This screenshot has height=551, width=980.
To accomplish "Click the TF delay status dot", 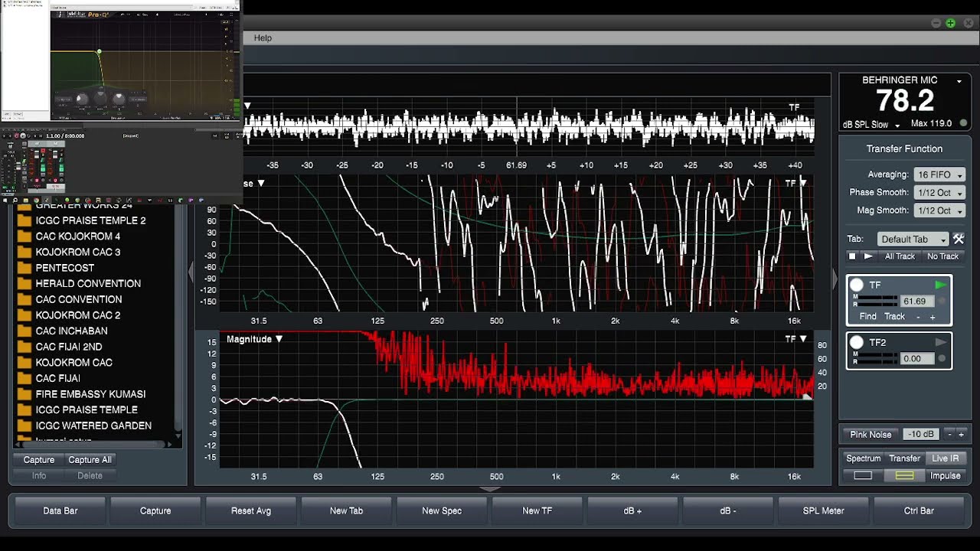I will point(942,302).
